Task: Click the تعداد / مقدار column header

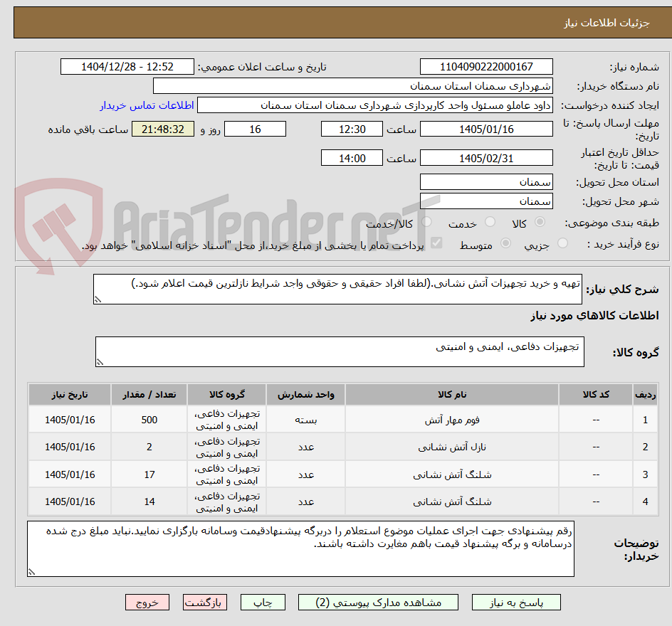Action: (x=149, y=394)
